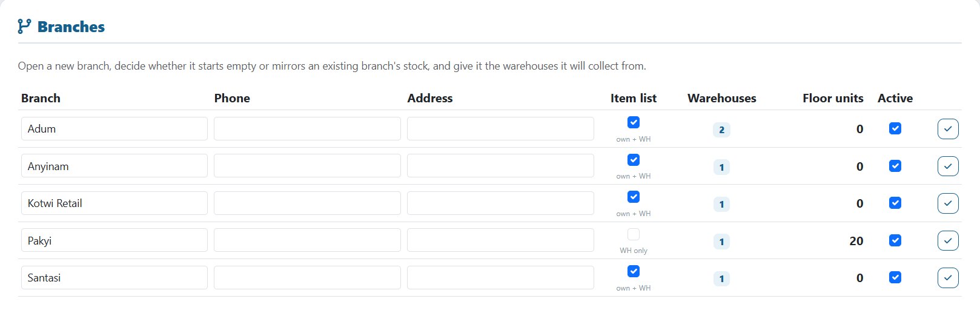This screenshot has height=316, width=980.
Task: Uncheck Active for Adum branch
Action: coord(895,128)
